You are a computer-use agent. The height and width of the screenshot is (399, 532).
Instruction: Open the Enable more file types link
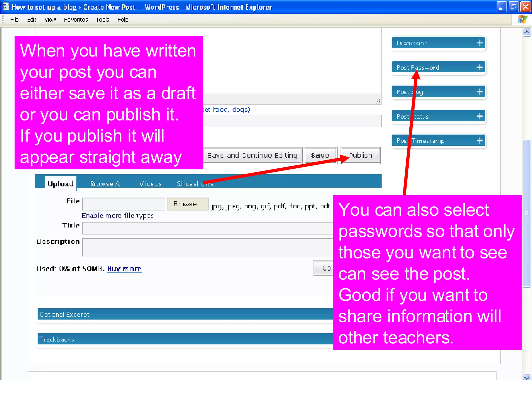tap(117, 216)
